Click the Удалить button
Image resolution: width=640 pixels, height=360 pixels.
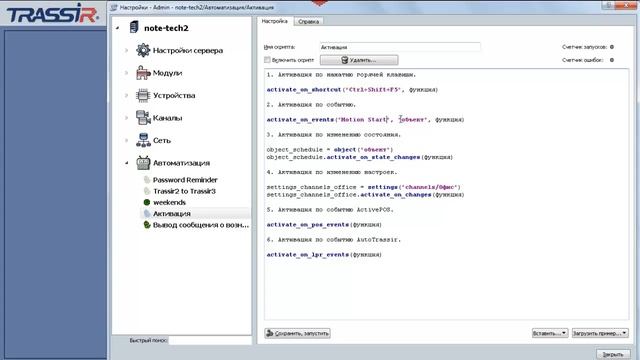[359, 60]
